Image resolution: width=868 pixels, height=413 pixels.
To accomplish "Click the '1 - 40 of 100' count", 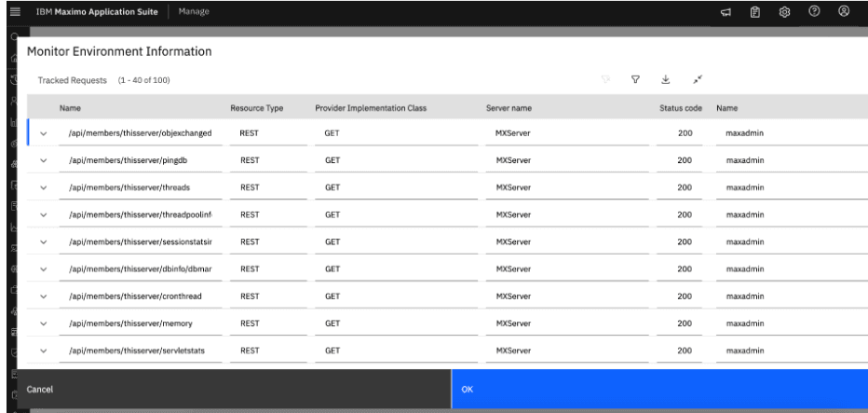I will pos(144,80).
